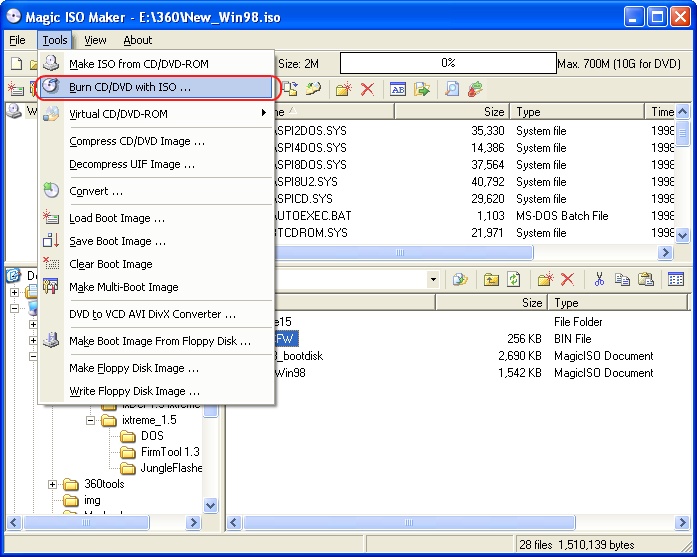
Task: Change view mode with the grid icon
Action: click(x=676, y=280)
